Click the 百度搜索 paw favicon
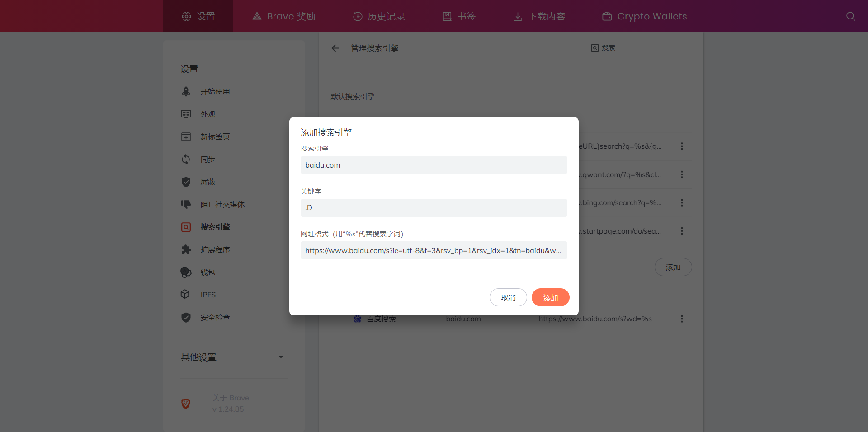868x432 pixels. (x=357, y=319)
